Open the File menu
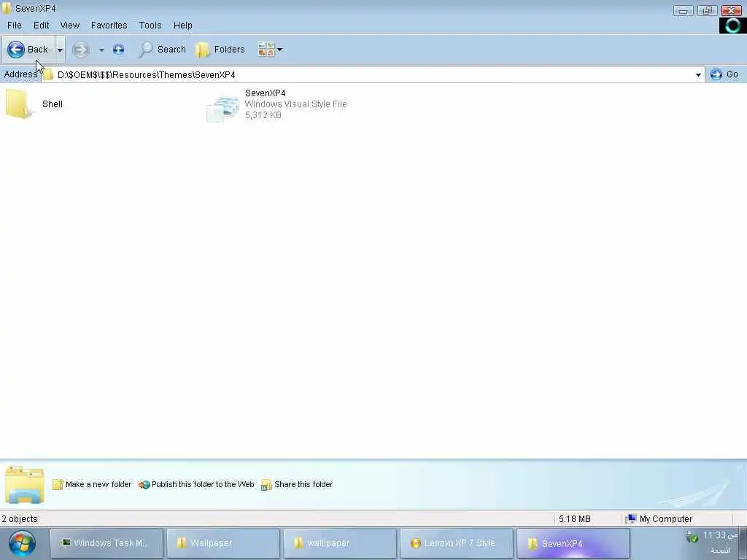This screenshot has width=747, height=560. pyautogui.click(x=15, y=26)
